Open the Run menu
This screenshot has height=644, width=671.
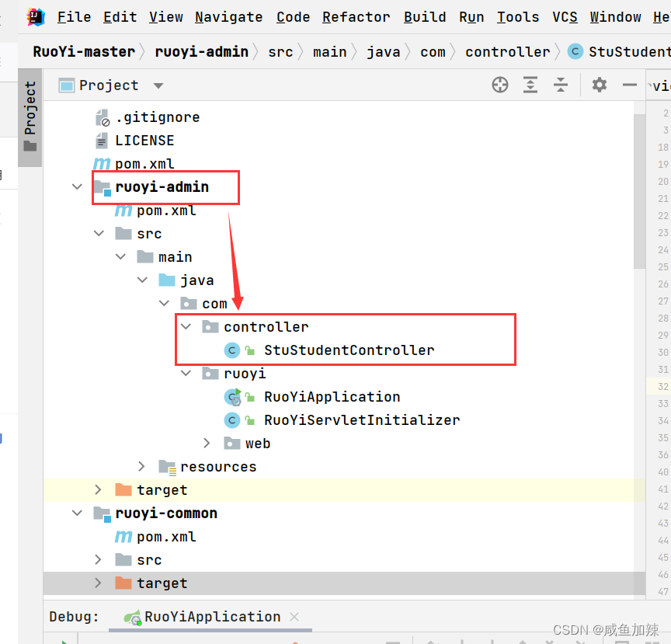coord(471,17)
